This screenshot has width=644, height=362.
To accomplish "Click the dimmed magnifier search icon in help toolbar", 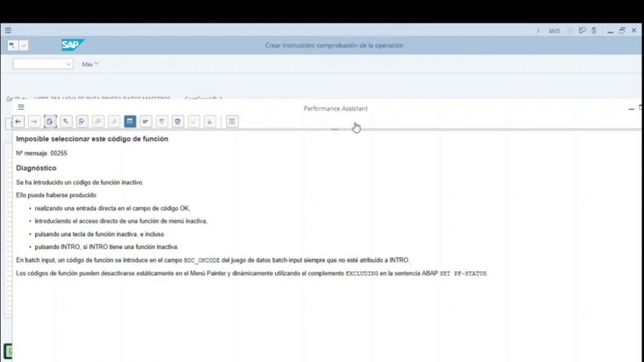I will pos(194,121).
